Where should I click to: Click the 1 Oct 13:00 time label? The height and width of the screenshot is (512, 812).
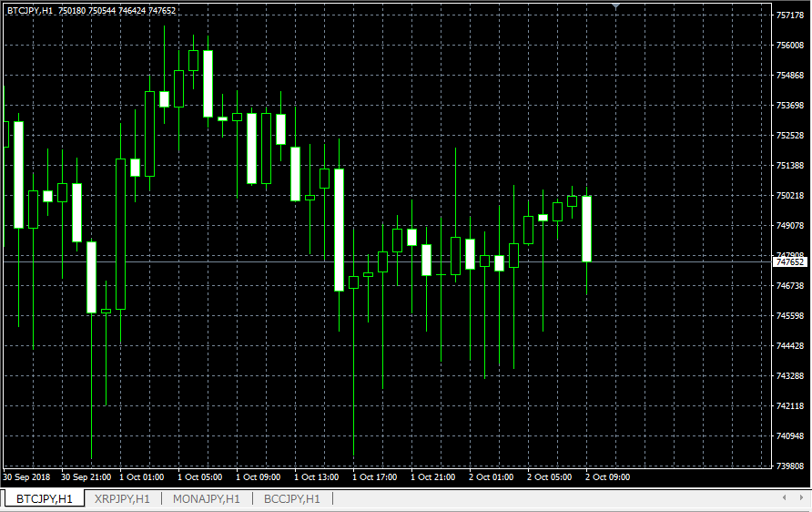(x=317, y=476)
